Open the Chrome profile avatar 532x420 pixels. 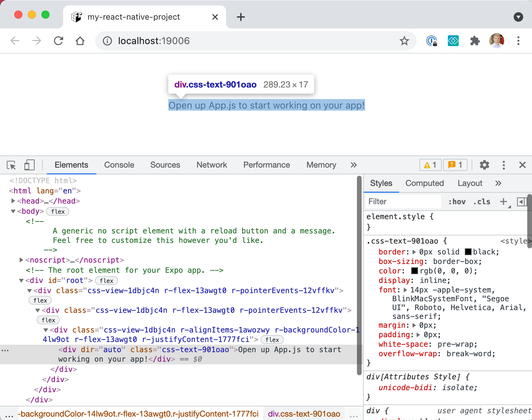tap(497, 41)
